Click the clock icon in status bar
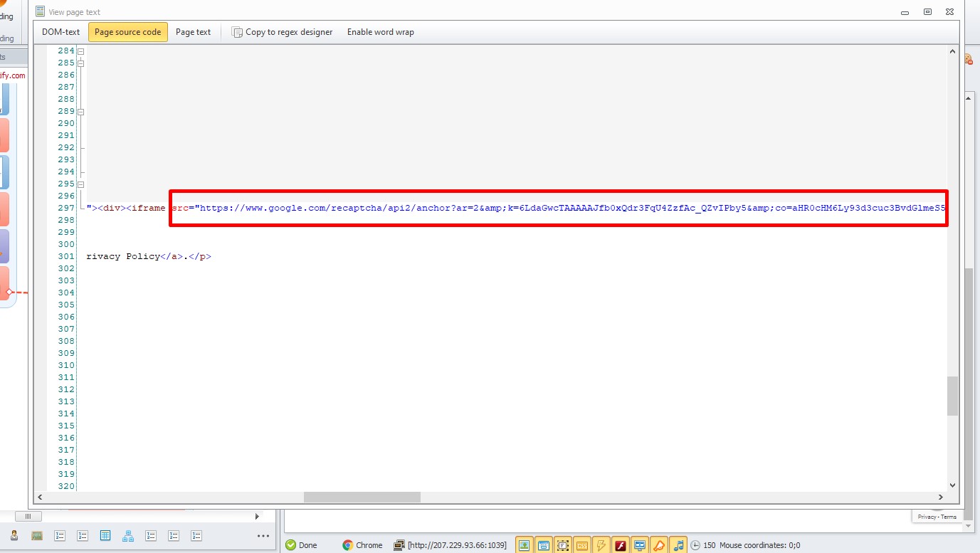Viewport: 980px width, 553px height. pyautogui.click(x=695, y=545)
